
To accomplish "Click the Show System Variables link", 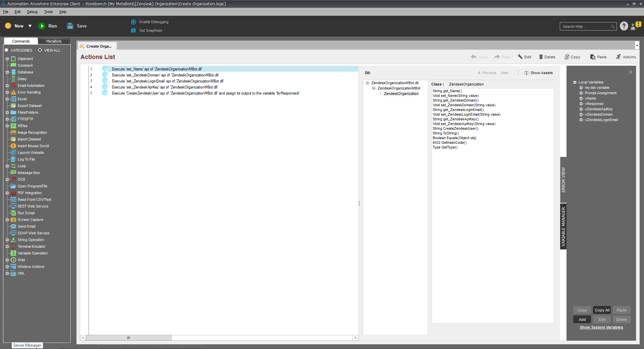I will [601, 327].
